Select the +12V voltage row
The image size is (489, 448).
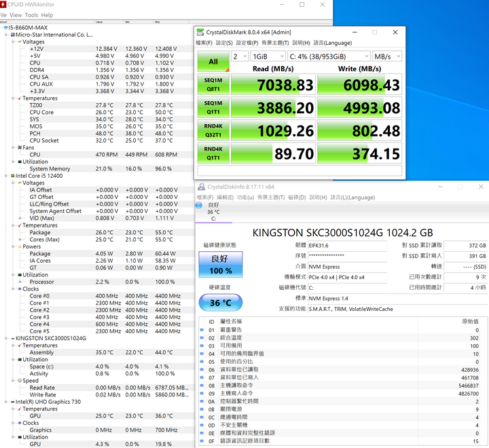pos(111,49)
